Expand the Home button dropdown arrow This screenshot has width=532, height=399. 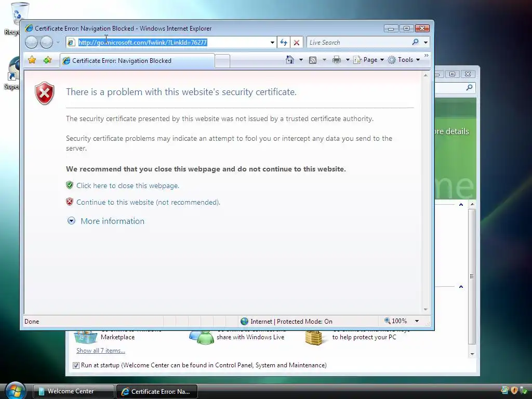pyautogui.click(x=301, y=60)
